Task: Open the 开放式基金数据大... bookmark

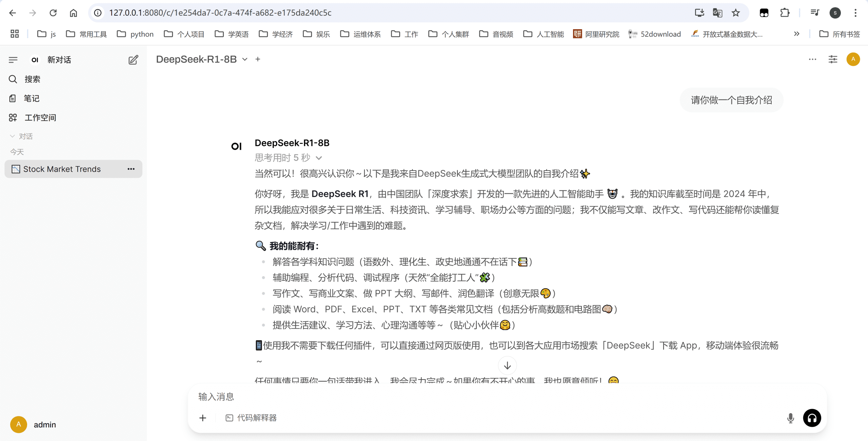Action: coord(727,34)
